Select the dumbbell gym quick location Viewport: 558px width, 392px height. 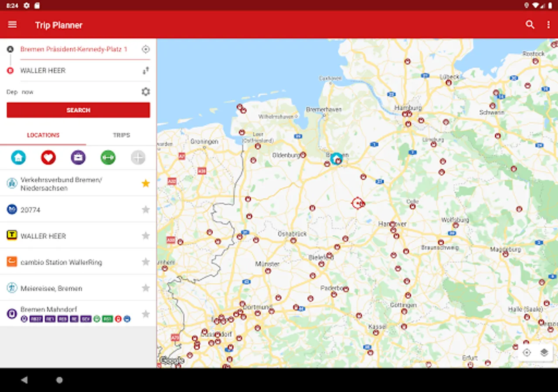pos(108,157)
